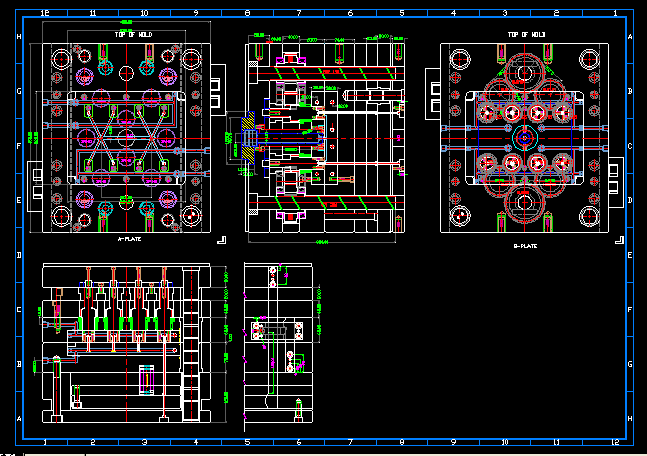Click the corner bracket mark beside B-PLATE view

point(619,240)
